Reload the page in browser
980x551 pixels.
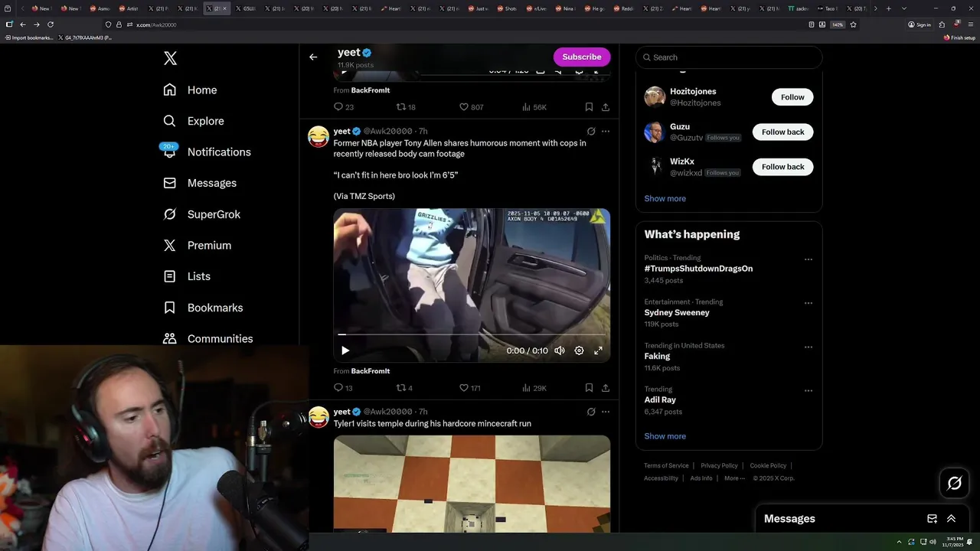click(51, 24)
